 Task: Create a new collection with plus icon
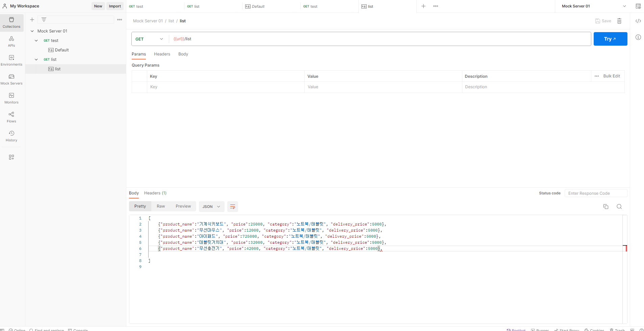(32, 20)
